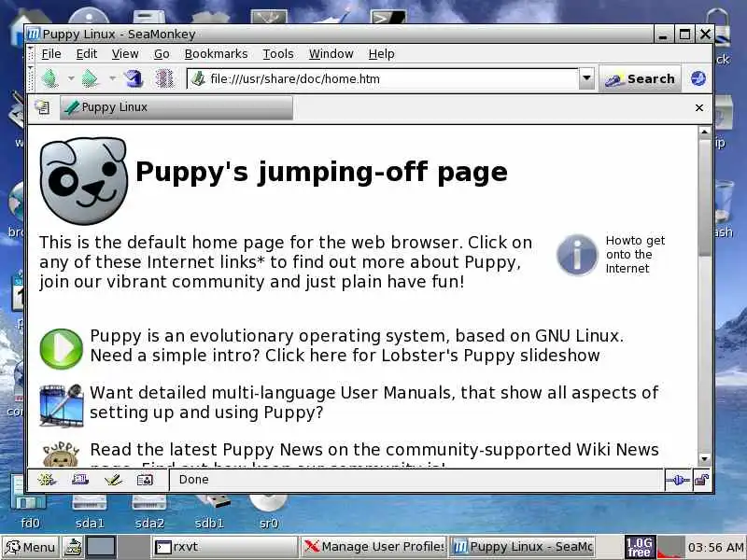Open Mail from status bar component icon
Image resolution: width=747 pixels, height=560 pixels.
pyautogui.click(x=80, y=480)
